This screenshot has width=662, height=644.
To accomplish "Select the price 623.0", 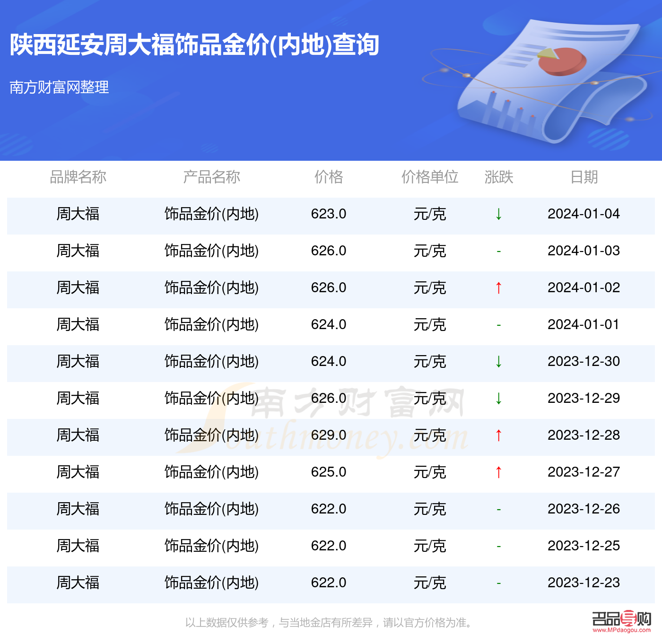I will pos(329,214).
